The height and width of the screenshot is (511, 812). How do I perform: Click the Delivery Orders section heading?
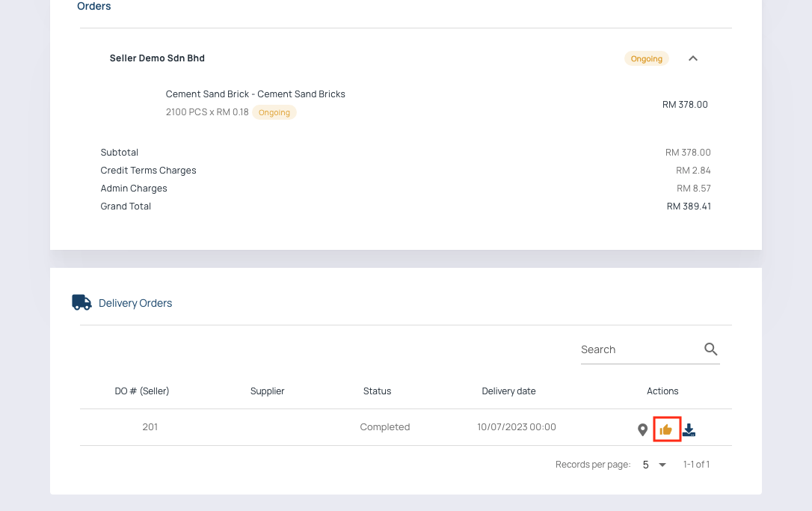[x=135, y=303]
